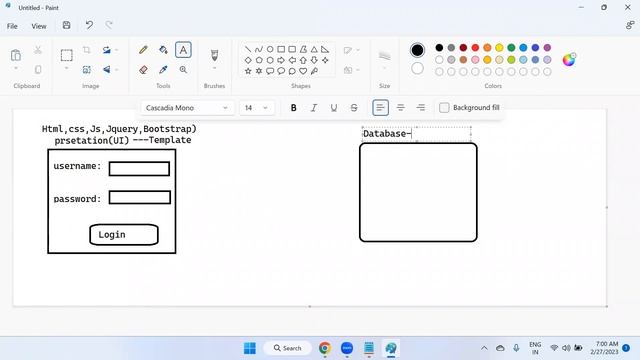Open the File menu

pyautogui.click(x=12, y=26)
